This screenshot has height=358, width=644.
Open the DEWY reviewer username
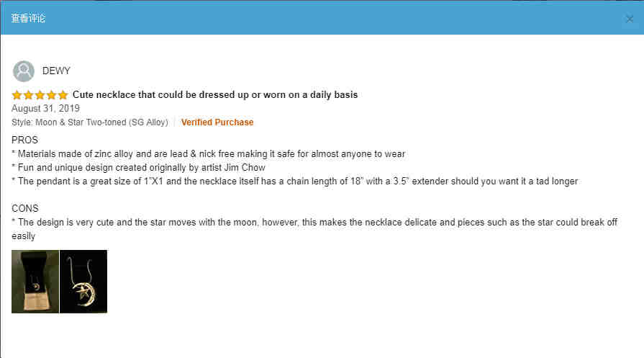coord(56,71)
